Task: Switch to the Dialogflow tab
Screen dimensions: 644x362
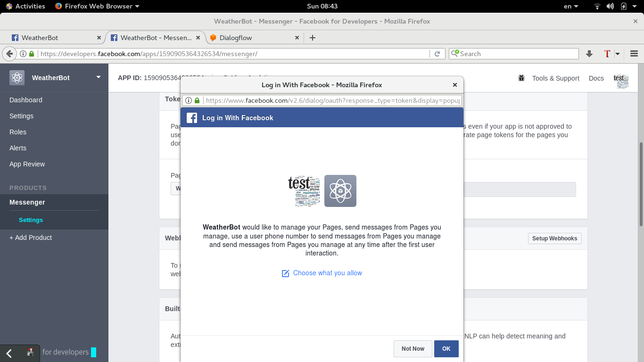Action: [255, 38]
